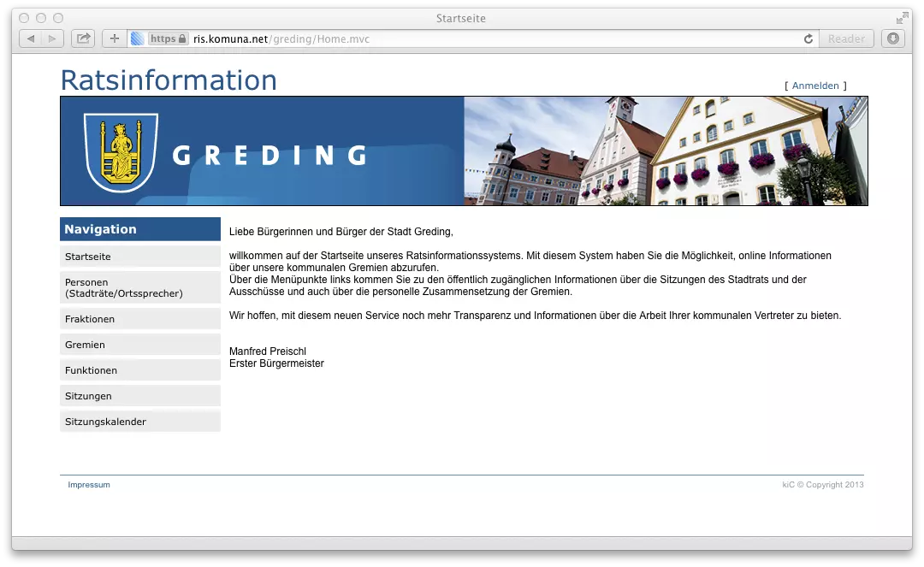
Task: Open the Funktionen section
Action: [89, 369]
